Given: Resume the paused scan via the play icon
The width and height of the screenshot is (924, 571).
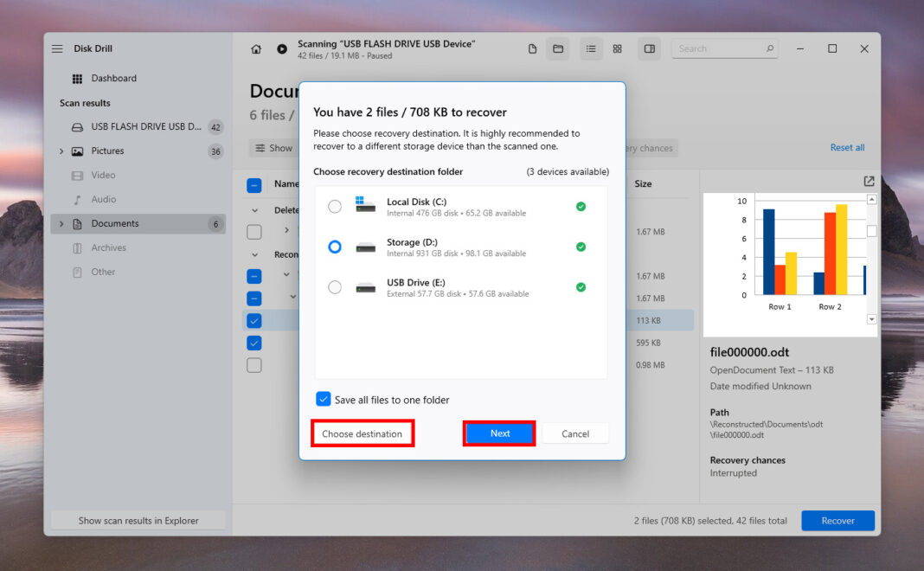Looking at the screenshot, I should point(282,48).
